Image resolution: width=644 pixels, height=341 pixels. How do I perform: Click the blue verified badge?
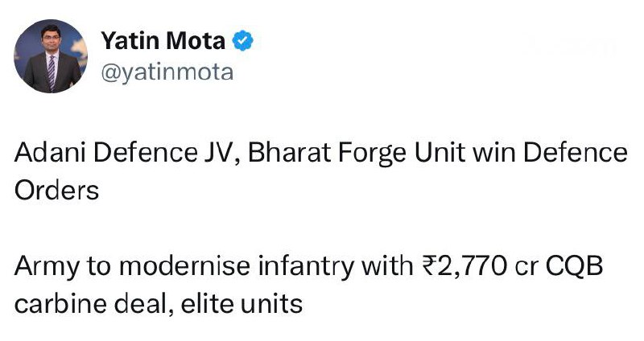click(x=242, y=42)
